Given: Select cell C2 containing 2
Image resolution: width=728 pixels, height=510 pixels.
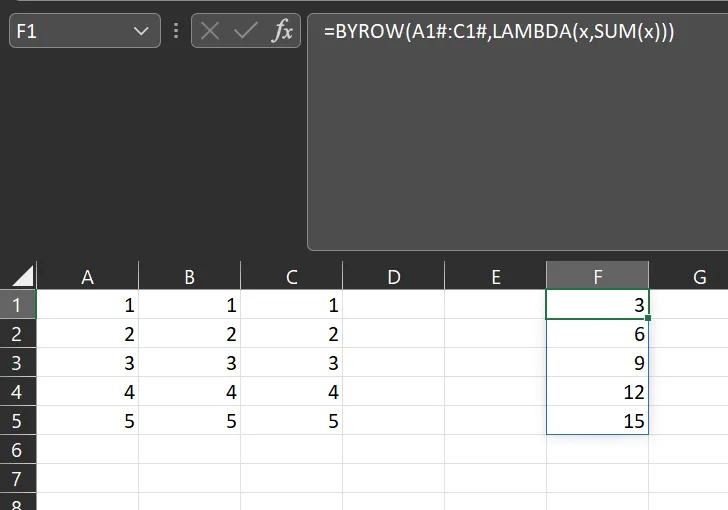Looking at the screenshot, I should coord(292,333).
